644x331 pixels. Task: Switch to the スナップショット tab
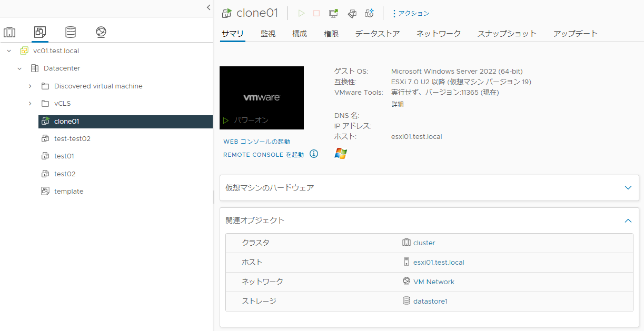507,34
